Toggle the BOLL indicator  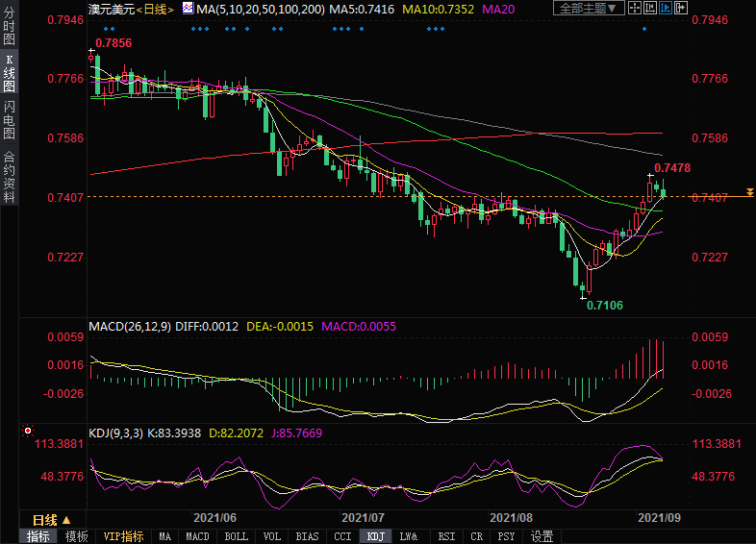point(236,536)
